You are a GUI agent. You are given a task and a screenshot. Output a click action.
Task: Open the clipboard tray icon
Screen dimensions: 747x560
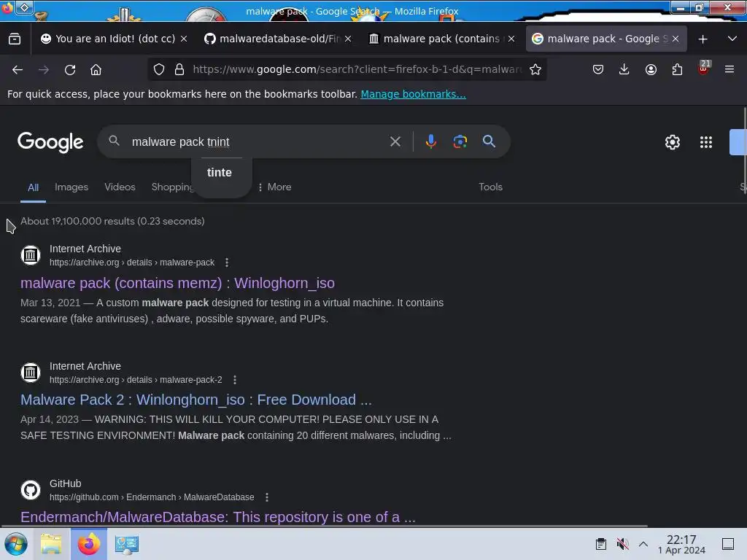[601, 544]
